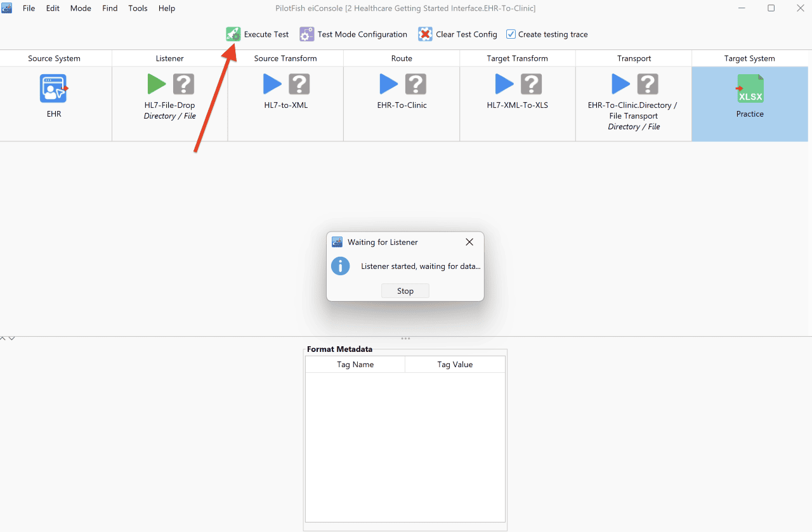The image size is (812, 532).
Task: Click the play arrow under Transport
Action: pos(620,84)
